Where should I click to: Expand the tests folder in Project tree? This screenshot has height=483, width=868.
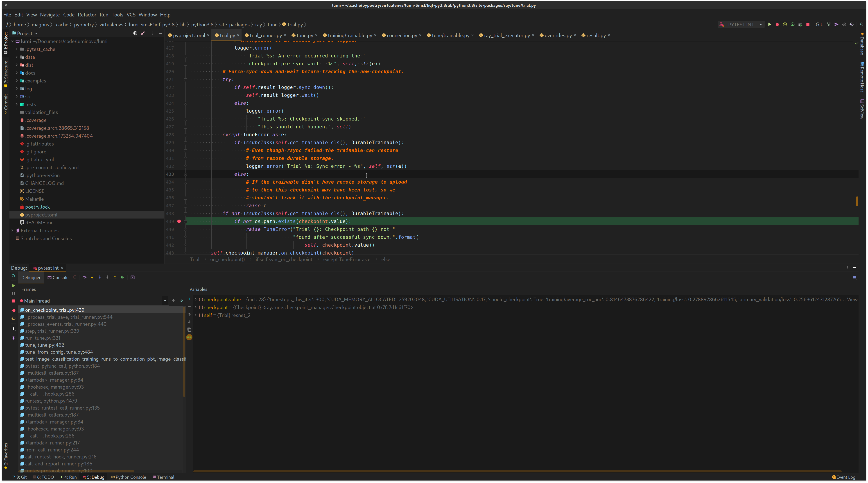click(16, 104)
